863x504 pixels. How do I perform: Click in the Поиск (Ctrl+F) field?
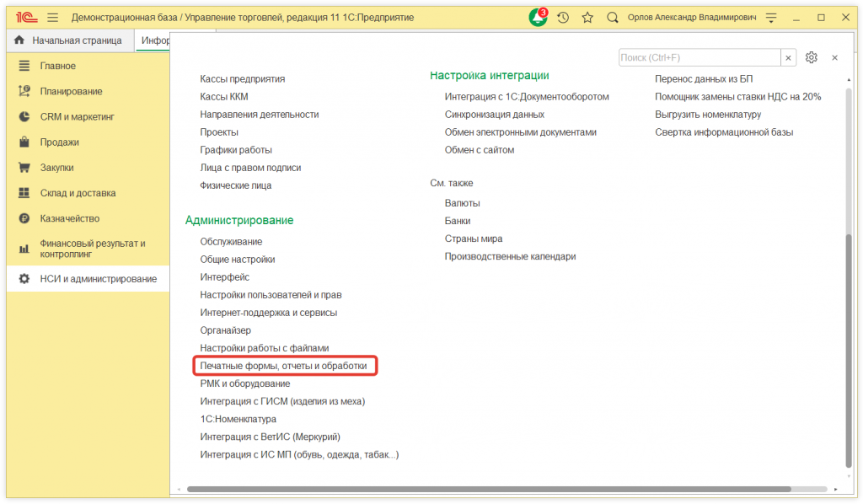point(698,57)
